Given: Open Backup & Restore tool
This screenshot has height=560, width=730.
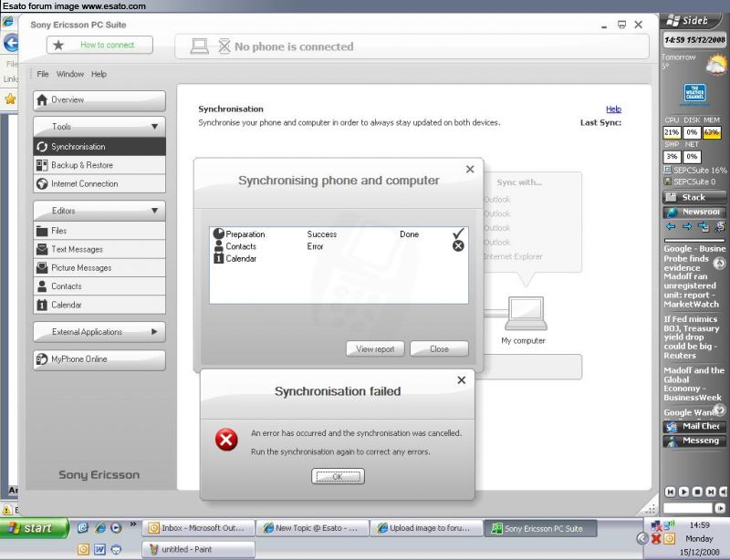Looking at the screenshot, I should (x=99, y=165).
